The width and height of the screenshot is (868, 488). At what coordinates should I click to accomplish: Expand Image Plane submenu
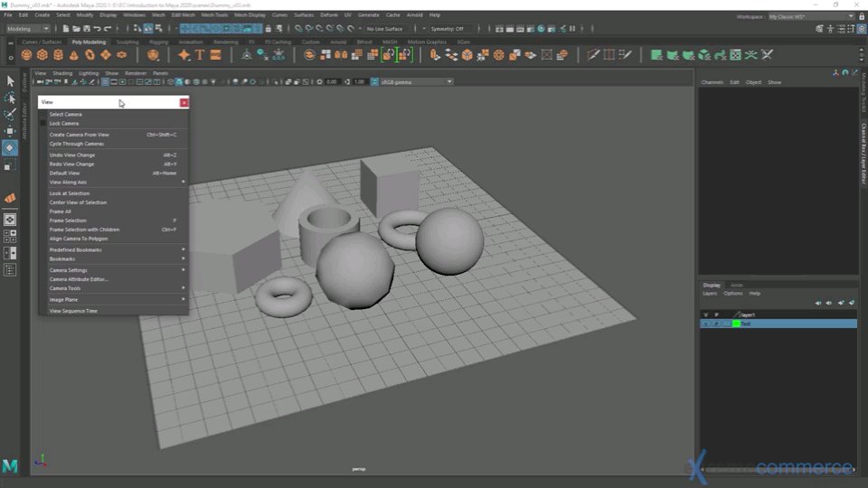[114, 300]
